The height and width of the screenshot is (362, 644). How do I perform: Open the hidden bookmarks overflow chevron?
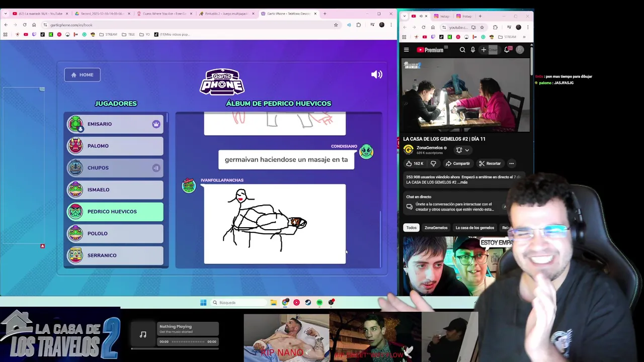tap(524, 37)
